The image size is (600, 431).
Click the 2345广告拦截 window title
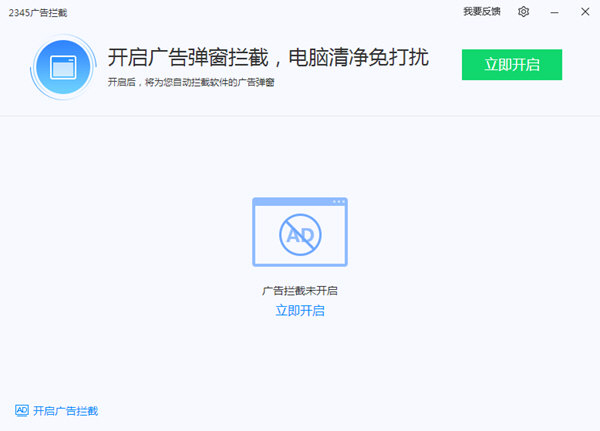click(31, 12)
